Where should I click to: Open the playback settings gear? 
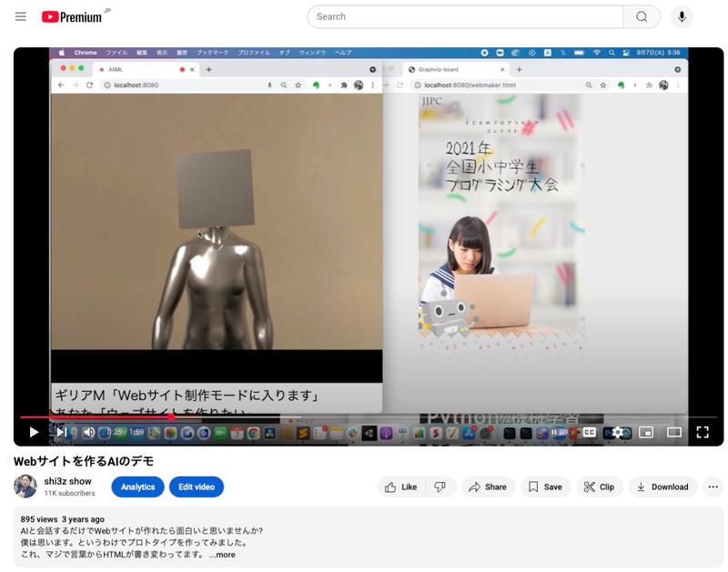tap(619, 433)
